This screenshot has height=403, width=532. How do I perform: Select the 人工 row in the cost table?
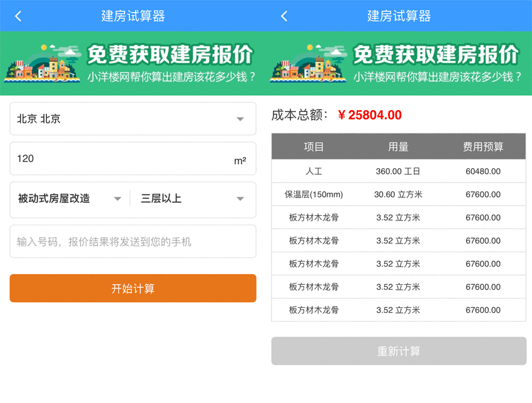coord(398,171)
